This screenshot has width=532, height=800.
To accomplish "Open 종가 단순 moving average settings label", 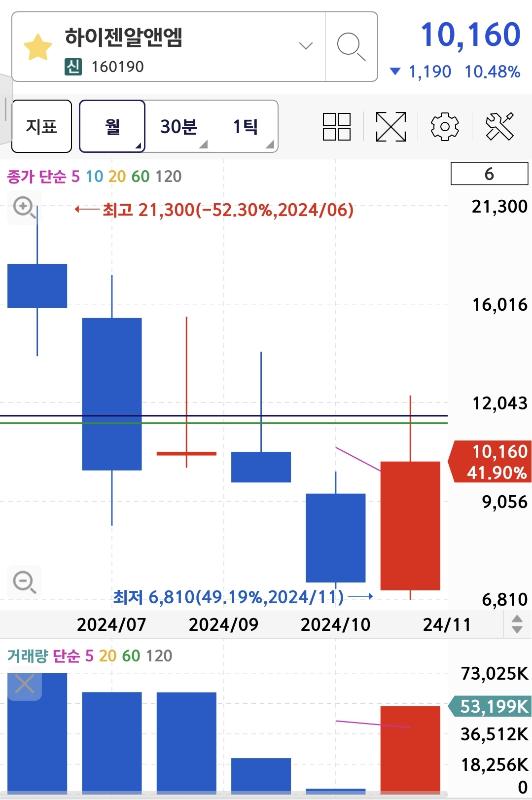I will 36,177.
